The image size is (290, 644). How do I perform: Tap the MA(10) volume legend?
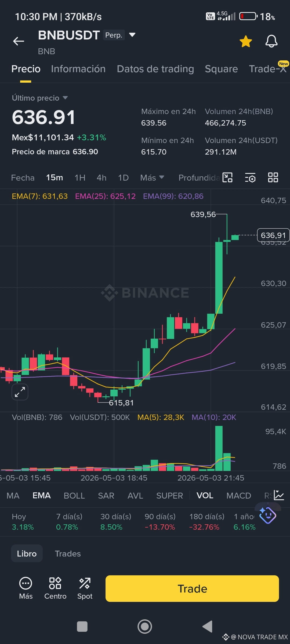pos(214,417)
